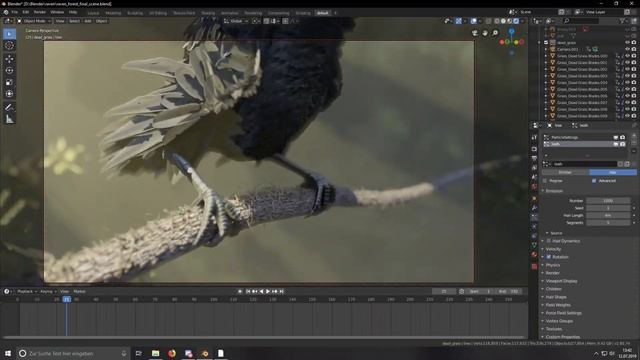Image resolution: width=640 pixels, height=360 pixels.
Task: Open the Modifiers wrench tab icon
Action: point(534,208)
